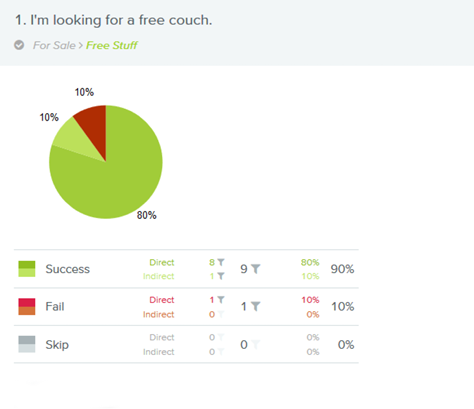Viewport: 474px width, 409px height.
Task: Select the large 80% green pie slice
Action: point(117,180)
